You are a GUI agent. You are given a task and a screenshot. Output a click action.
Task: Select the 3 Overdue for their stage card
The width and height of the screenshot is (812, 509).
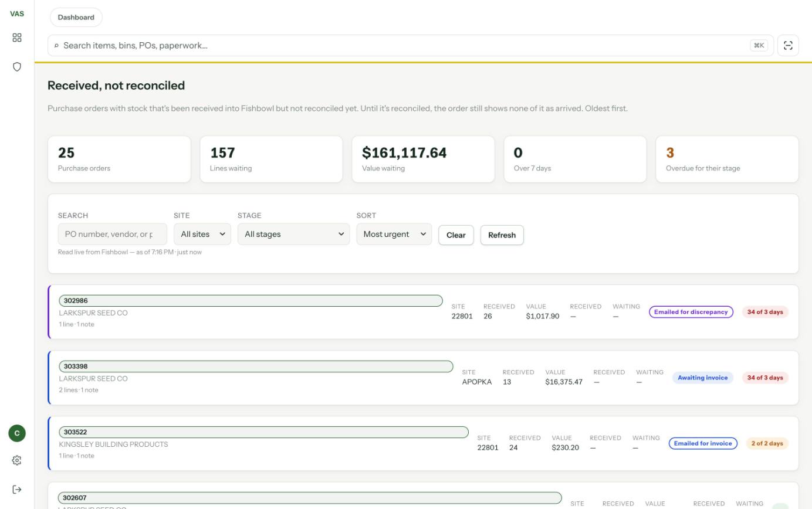tap(727, 160)
